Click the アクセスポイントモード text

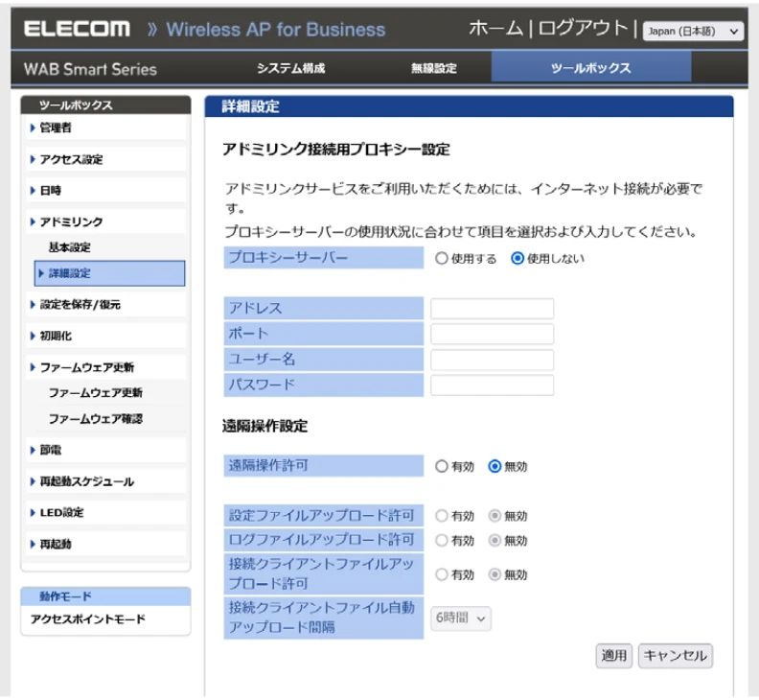click(x=87, y=619)
